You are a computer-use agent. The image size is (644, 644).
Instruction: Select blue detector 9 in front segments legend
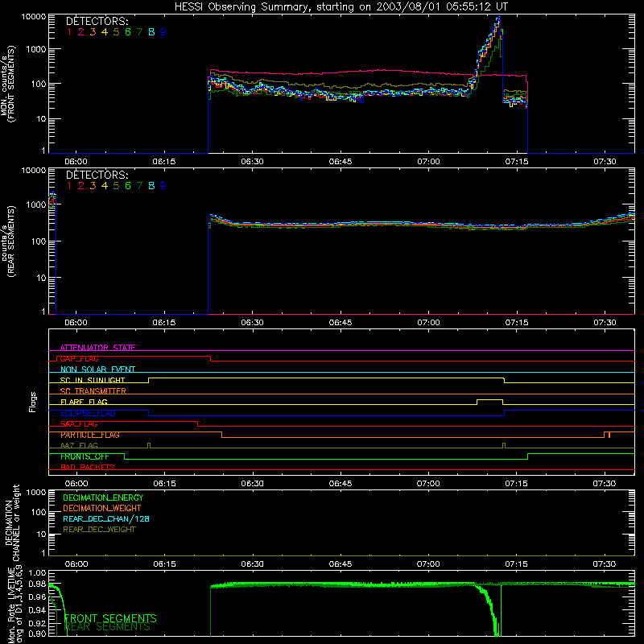[x=163, y=31]
